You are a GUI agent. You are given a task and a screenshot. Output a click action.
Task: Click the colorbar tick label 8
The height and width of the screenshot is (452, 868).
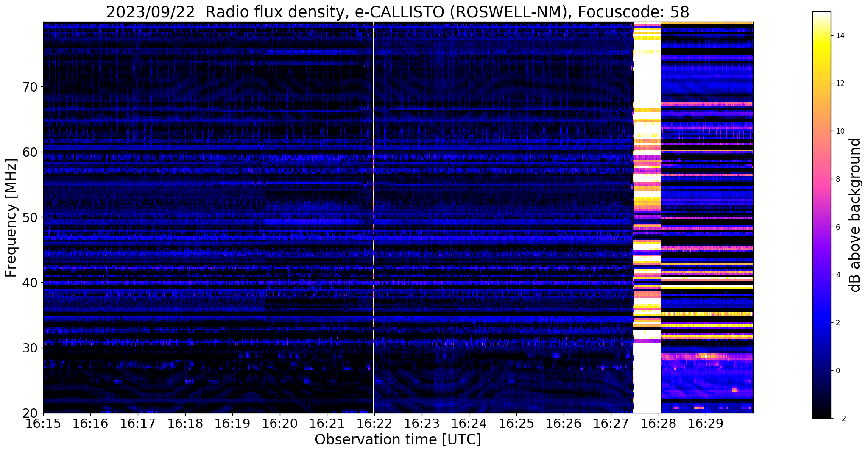837,179
